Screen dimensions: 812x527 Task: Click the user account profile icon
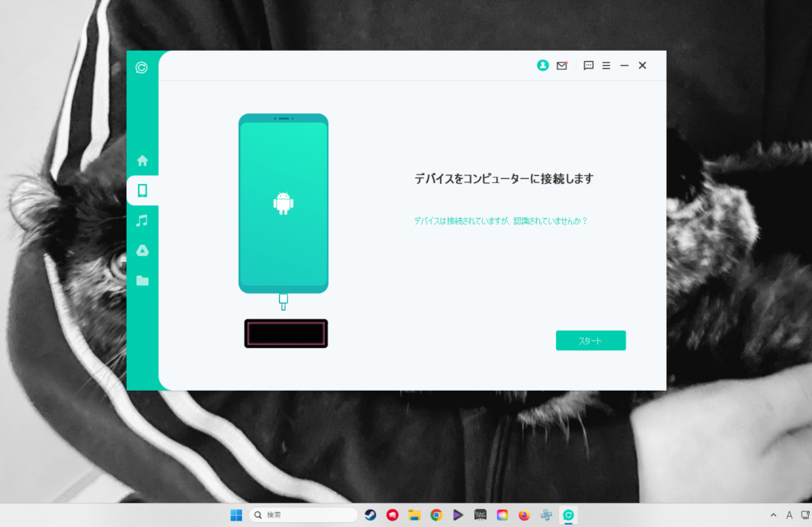[x=542, y=66]
